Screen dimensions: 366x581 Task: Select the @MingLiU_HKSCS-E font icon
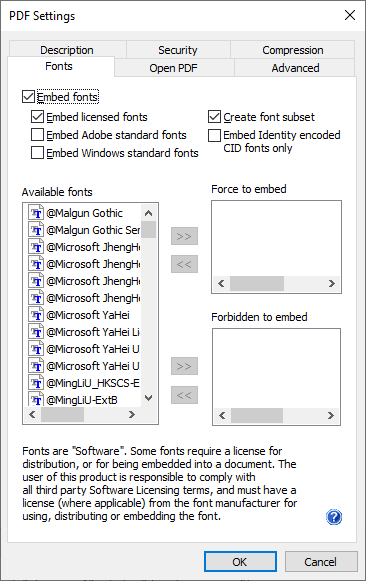tap(36, 383)
